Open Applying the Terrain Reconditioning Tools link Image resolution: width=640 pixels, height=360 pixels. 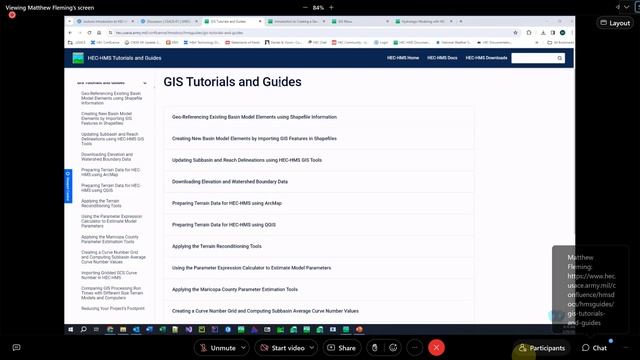(217, 247)
